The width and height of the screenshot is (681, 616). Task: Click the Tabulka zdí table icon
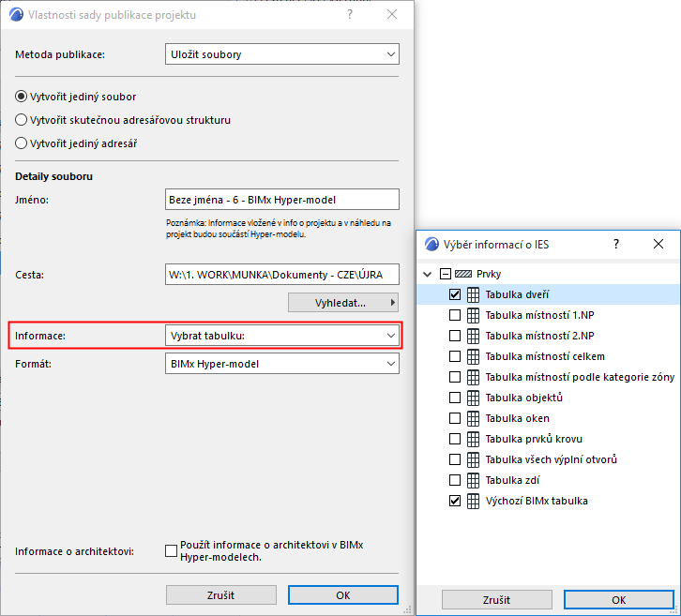473,480
